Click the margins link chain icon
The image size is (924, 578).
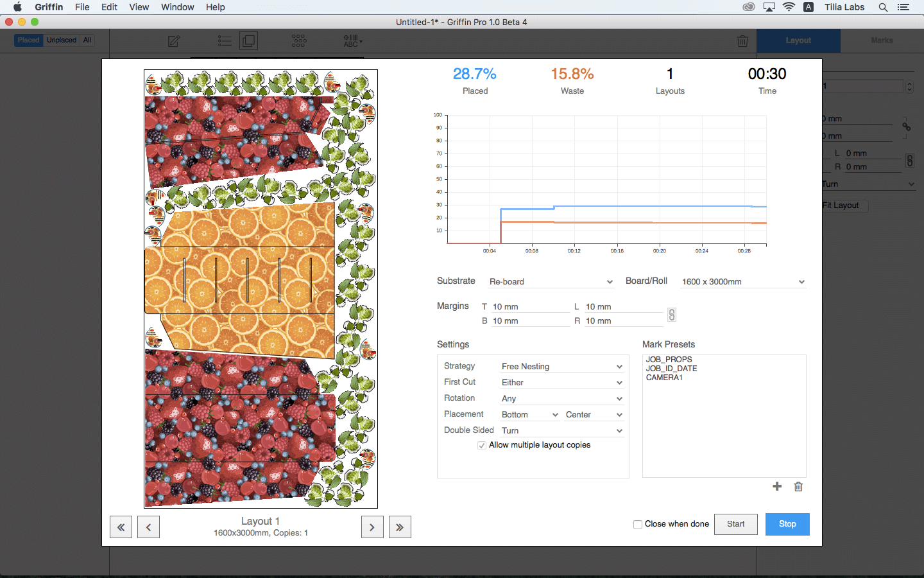[672, 315]
